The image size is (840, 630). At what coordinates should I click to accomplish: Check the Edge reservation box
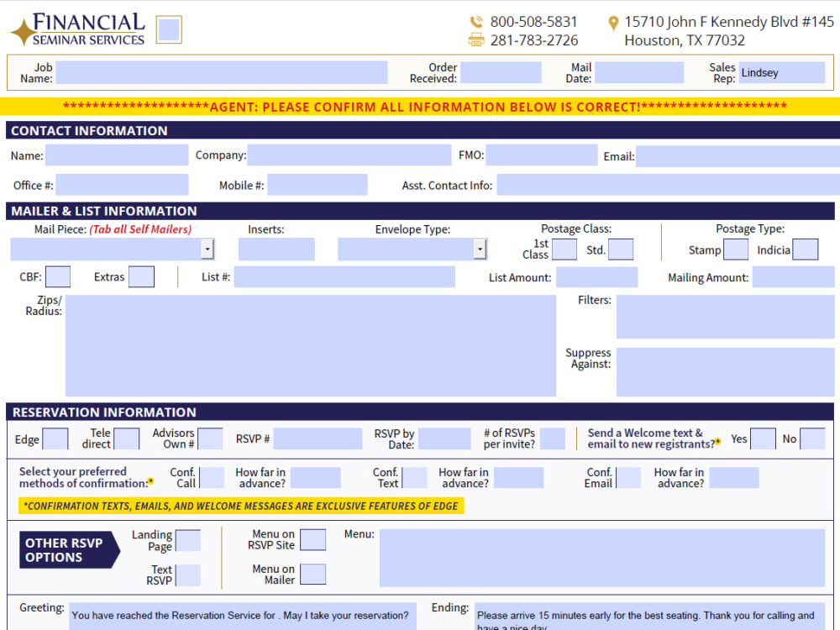[55, 438]
